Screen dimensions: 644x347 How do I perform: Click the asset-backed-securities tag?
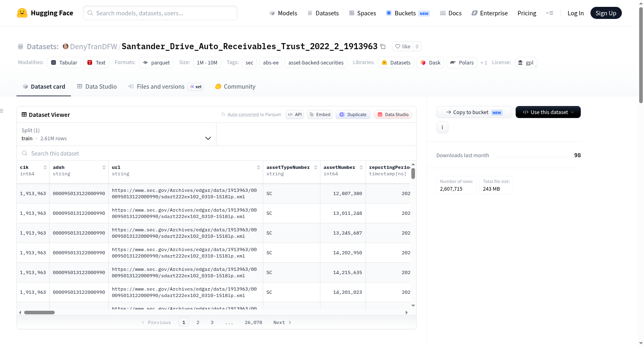point(316,62)
